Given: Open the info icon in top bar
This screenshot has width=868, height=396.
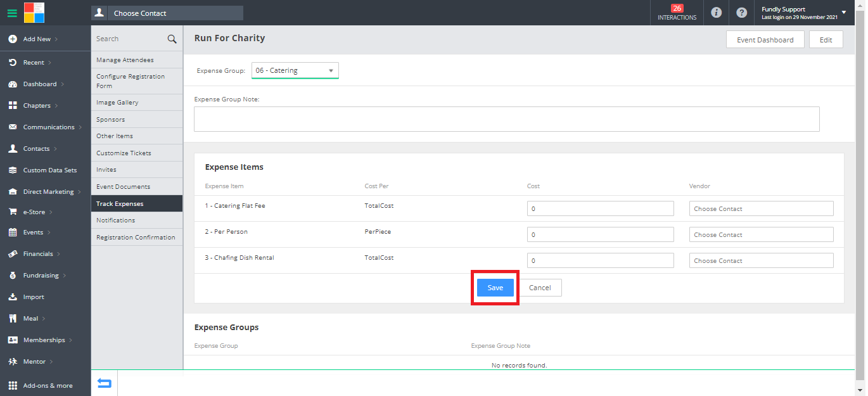Looking at the screenshot, I should pos(717,13).
